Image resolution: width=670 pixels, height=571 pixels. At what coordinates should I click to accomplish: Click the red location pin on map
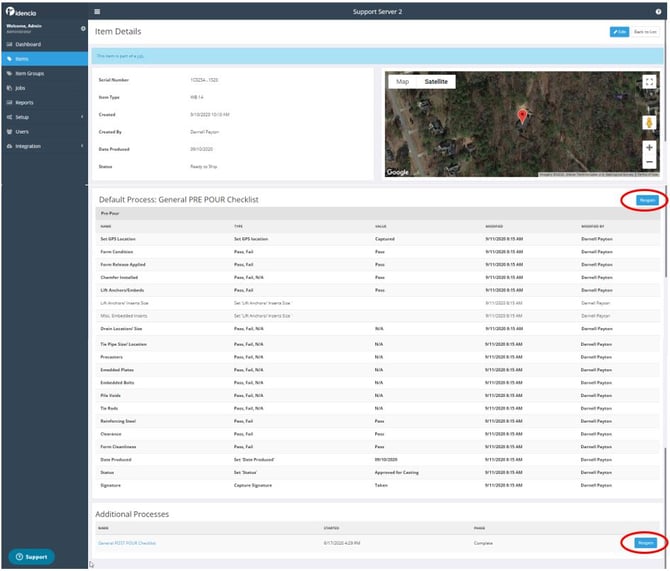tap(521, 117)
